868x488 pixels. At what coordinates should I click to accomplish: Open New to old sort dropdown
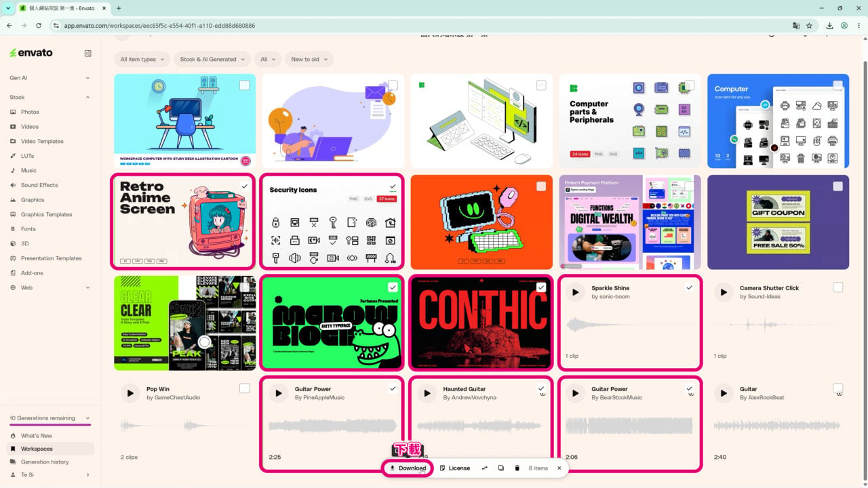coord(309,60)
